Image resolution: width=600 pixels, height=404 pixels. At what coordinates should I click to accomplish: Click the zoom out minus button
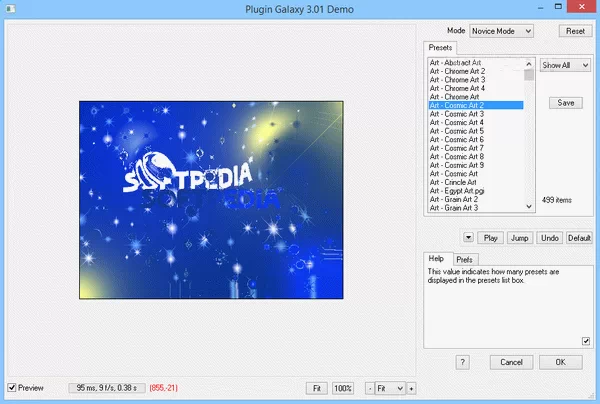(370, 388)
